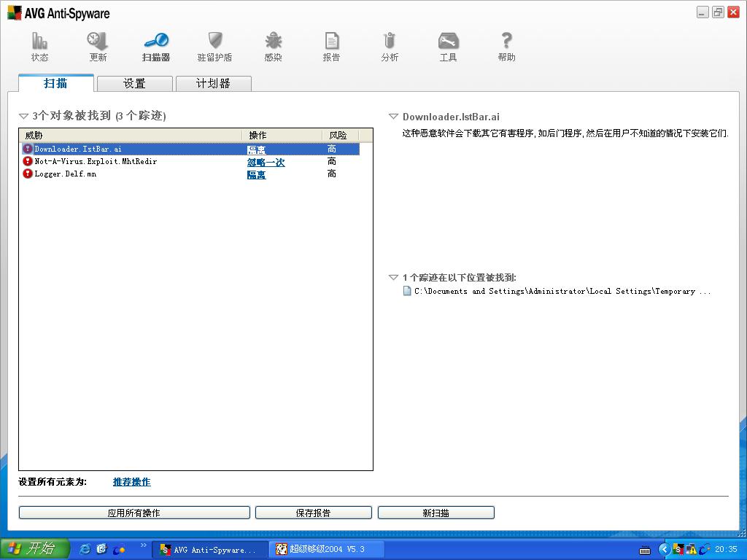
Task: Click the AVG Anti-Spyware tray icon
Action: [x=678, y=550]
